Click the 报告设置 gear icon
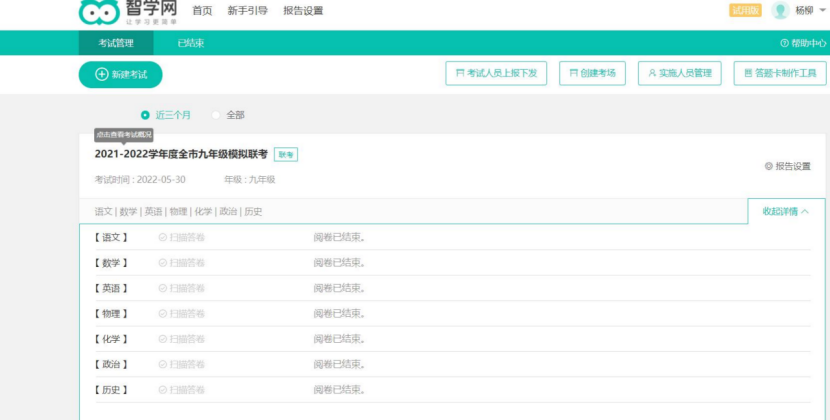 pos(768,166)
